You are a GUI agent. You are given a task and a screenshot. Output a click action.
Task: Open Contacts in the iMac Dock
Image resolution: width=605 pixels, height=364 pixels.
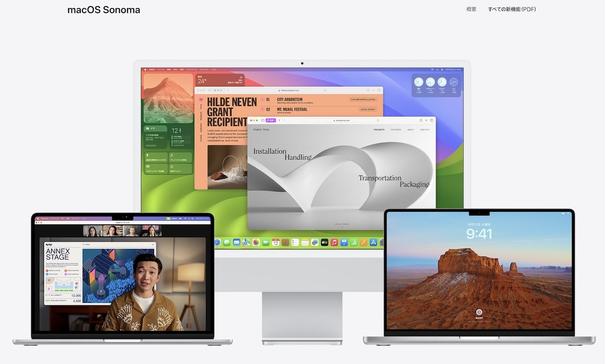(285, 242)
